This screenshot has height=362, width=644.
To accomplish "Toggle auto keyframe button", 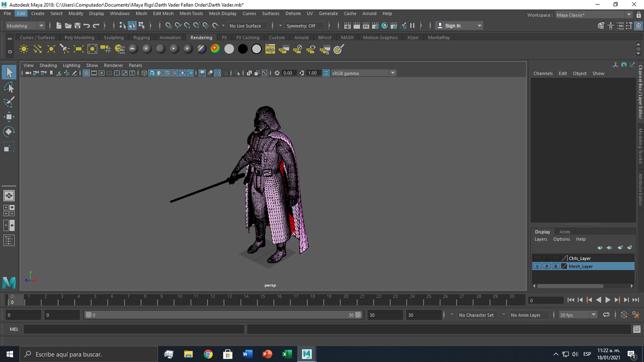I will [624, 315].
